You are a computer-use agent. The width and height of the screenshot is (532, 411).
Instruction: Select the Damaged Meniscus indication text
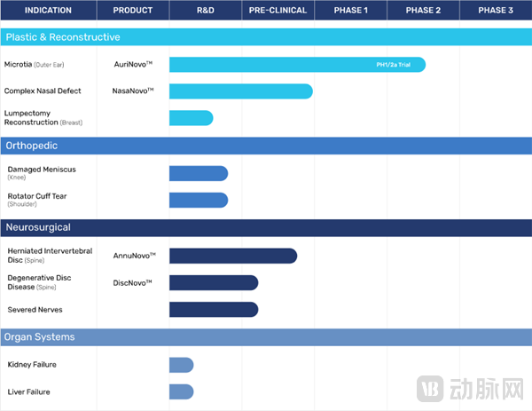(41, 169)
